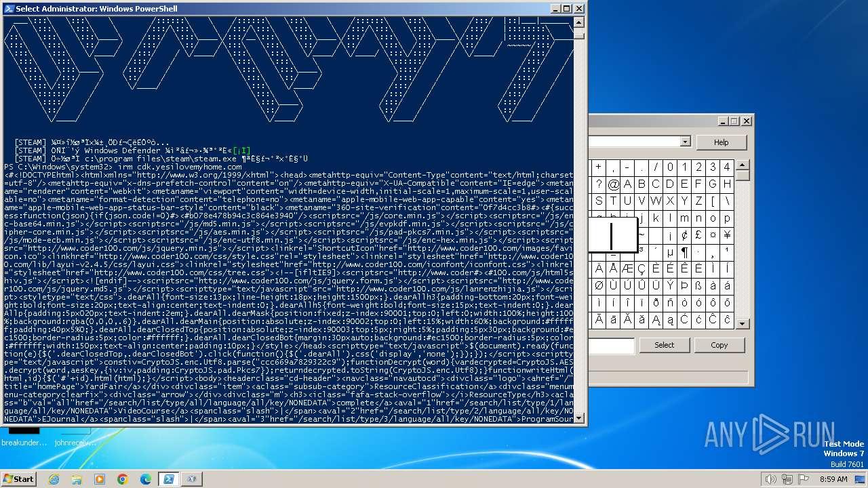This screenshot has width=868, height=488.
Task: Minimize the PowerShell window
Action: [554, 9]
